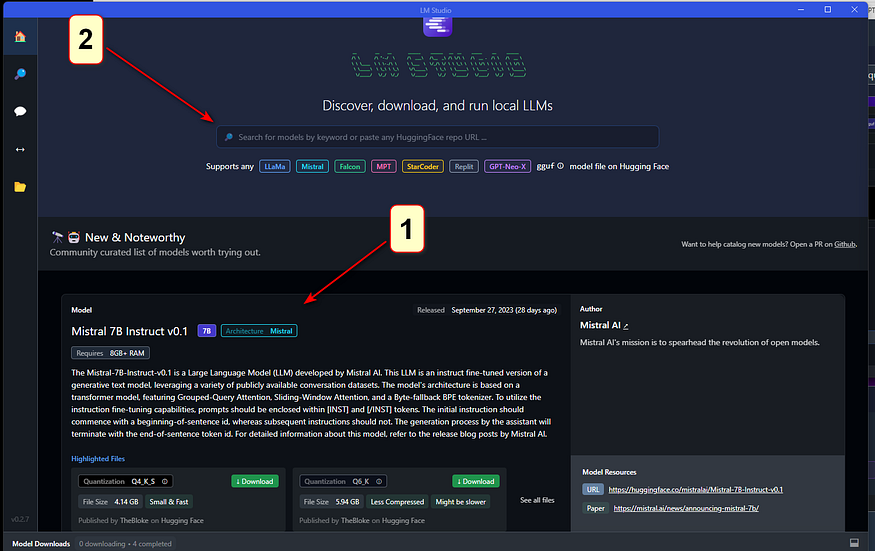
Task: Click the Highlighted Files heading
Action: [98, 458]
